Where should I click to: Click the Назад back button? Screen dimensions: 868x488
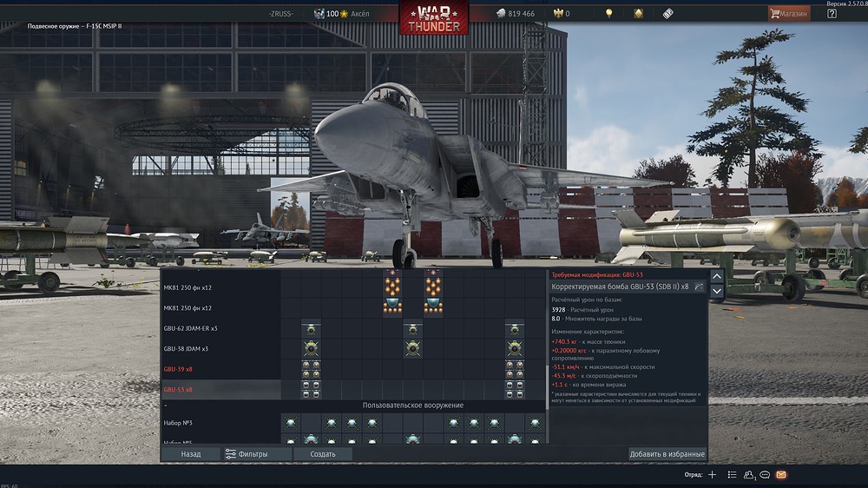[x=190, y=453]
